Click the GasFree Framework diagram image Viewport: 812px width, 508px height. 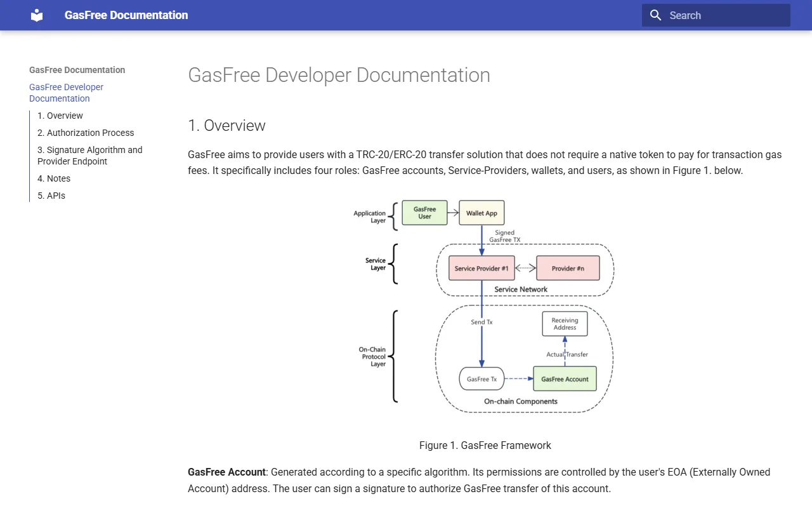(x=485, y=308)
